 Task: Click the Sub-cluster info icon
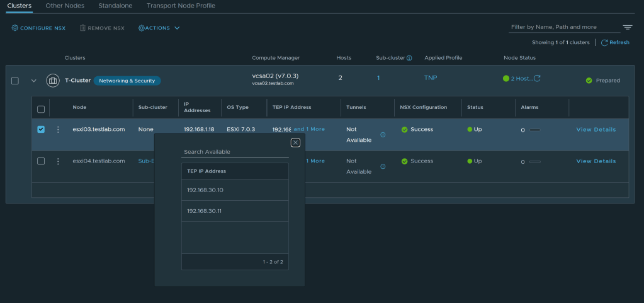pos(409,58)
